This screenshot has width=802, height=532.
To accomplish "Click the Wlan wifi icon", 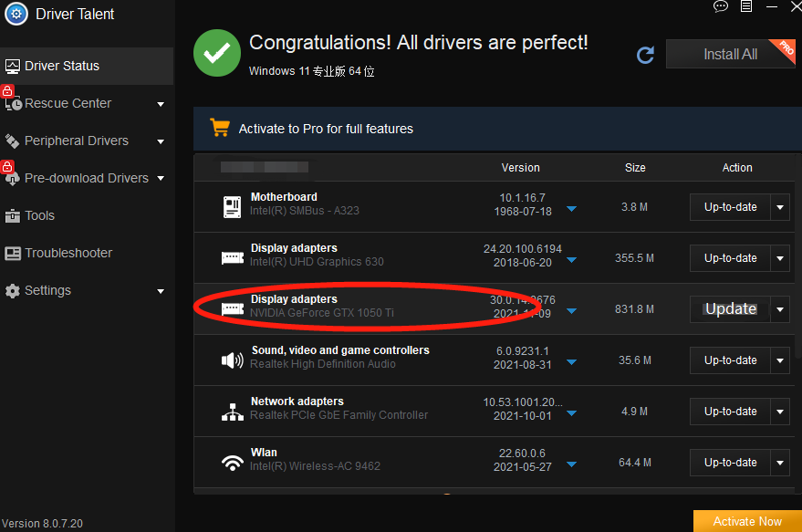I will pyautogui.click(x=233, y=463).
